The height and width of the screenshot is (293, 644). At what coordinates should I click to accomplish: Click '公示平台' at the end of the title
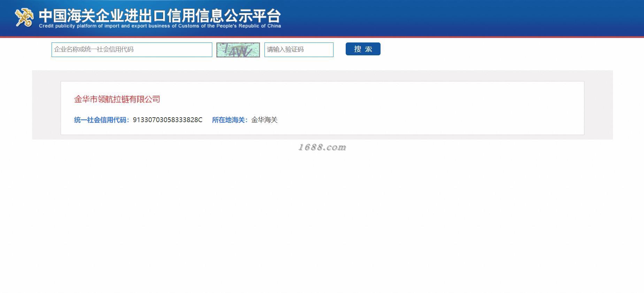click(x=253, y=16)
